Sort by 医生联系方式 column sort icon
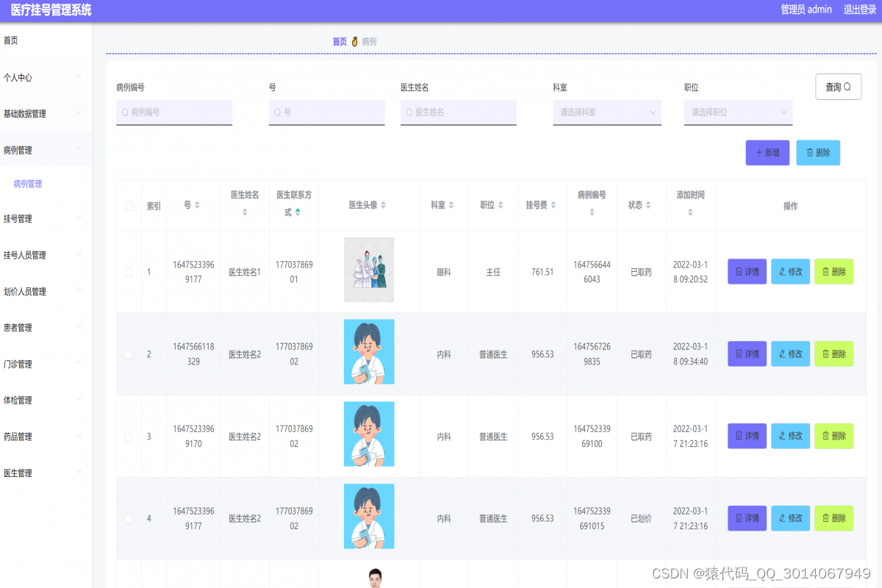 point(298,212)
